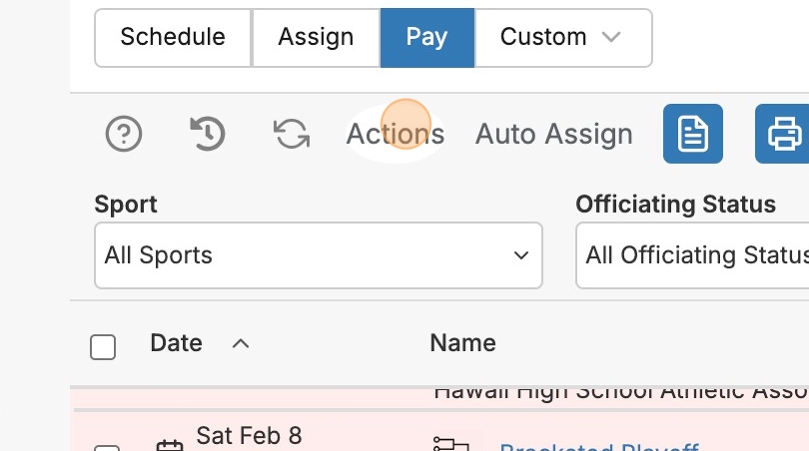Switch to the Schedule tab
This screenshot has width=809, height=451.
pyautogui.click(x=172, y=38)
